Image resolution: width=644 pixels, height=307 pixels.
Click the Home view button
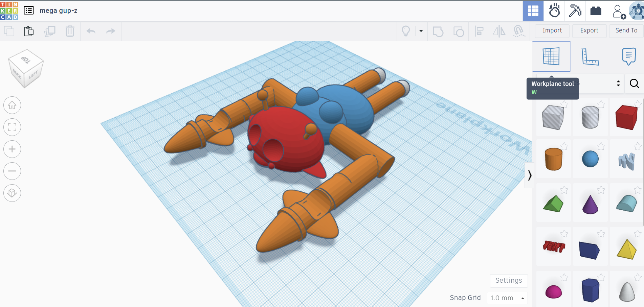click(12, 105)
